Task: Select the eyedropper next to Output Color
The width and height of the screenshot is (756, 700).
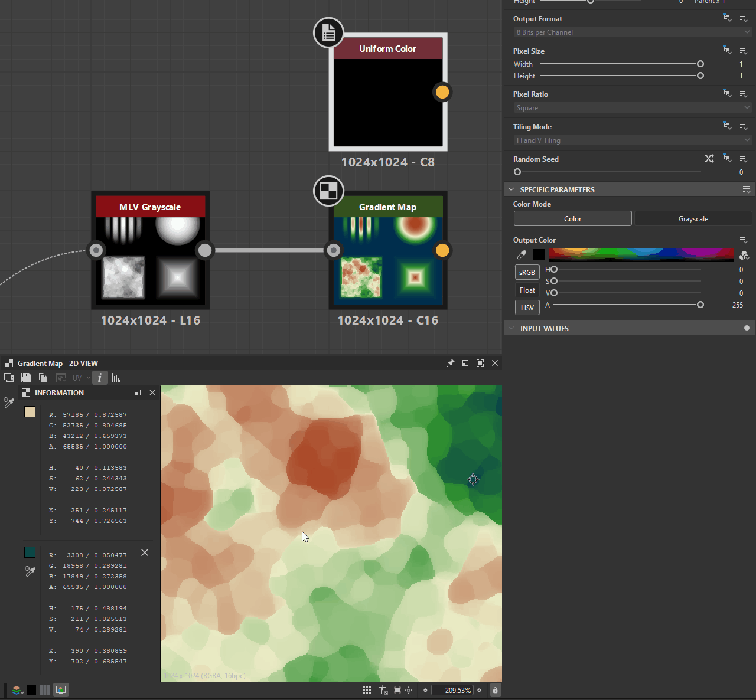Action: click(522, 254)
